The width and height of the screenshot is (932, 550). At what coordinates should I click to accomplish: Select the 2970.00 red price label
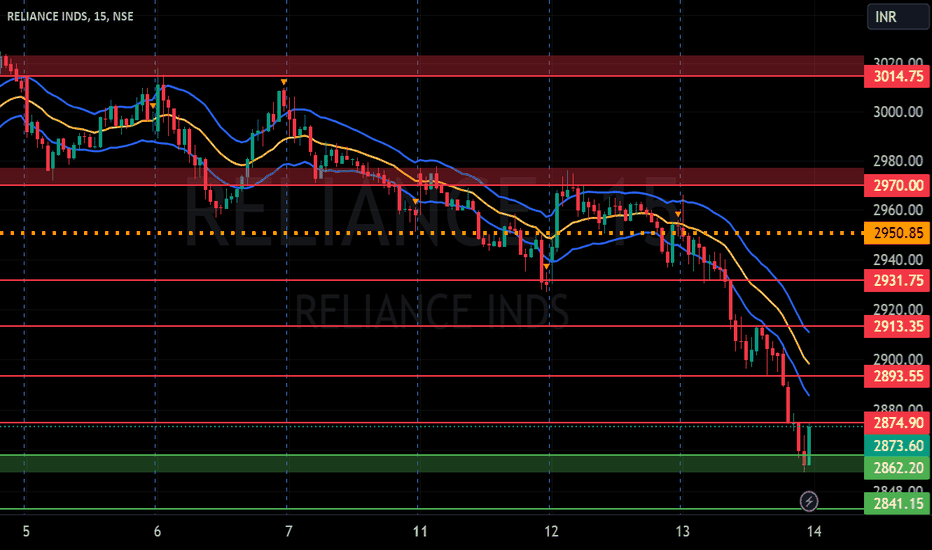pyautogui.click(x=897, y=186)
